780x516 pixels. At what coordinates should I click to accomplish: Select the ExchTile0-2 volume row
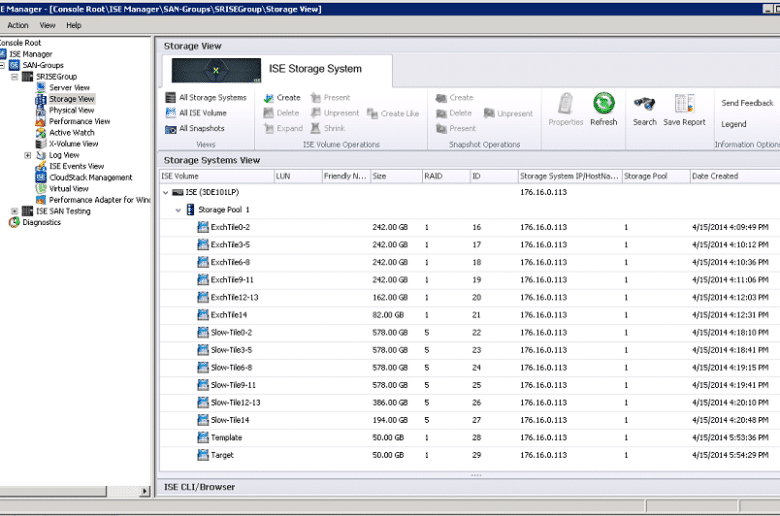point(470,227)
